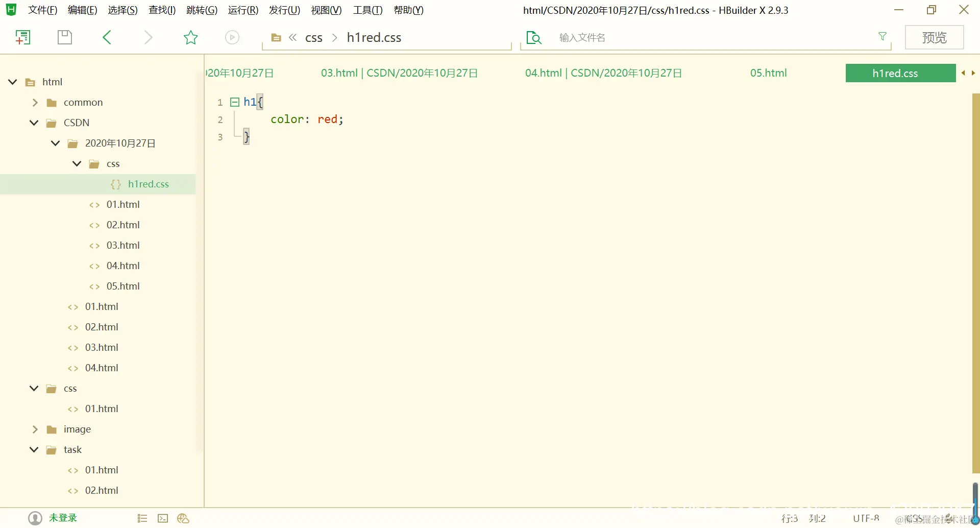
Task: Open 01.html under top-level css folder
Action: coord(102,409)
